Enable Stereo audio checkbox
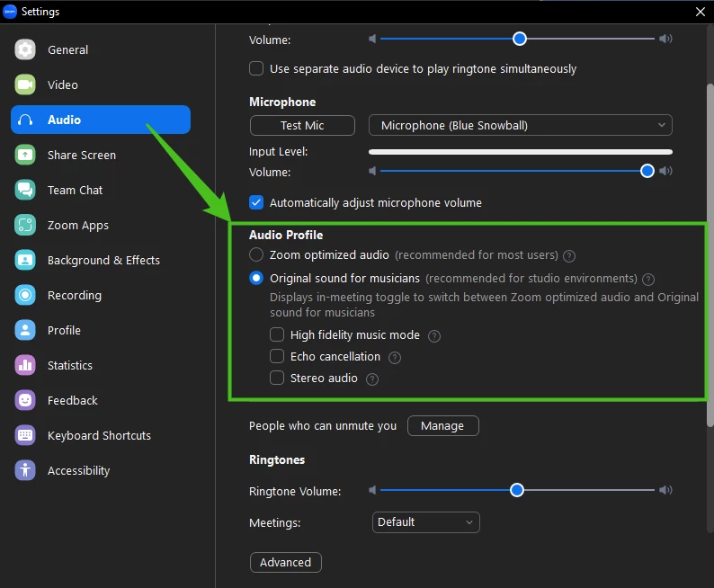 (x=277, y=378)
